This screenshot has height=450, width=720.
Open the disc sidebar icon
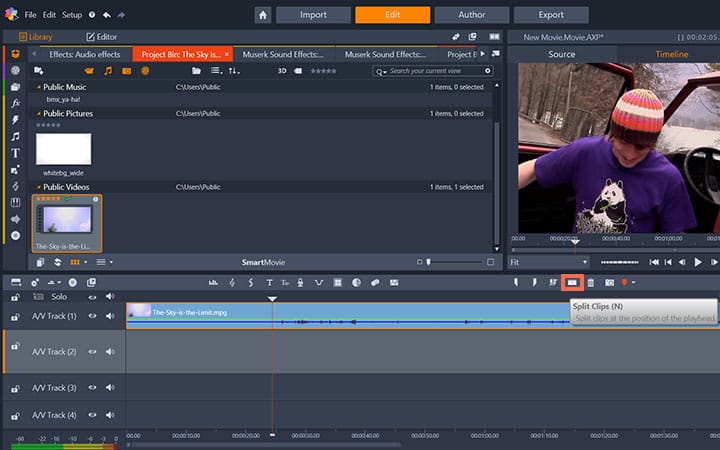point(15,236)
